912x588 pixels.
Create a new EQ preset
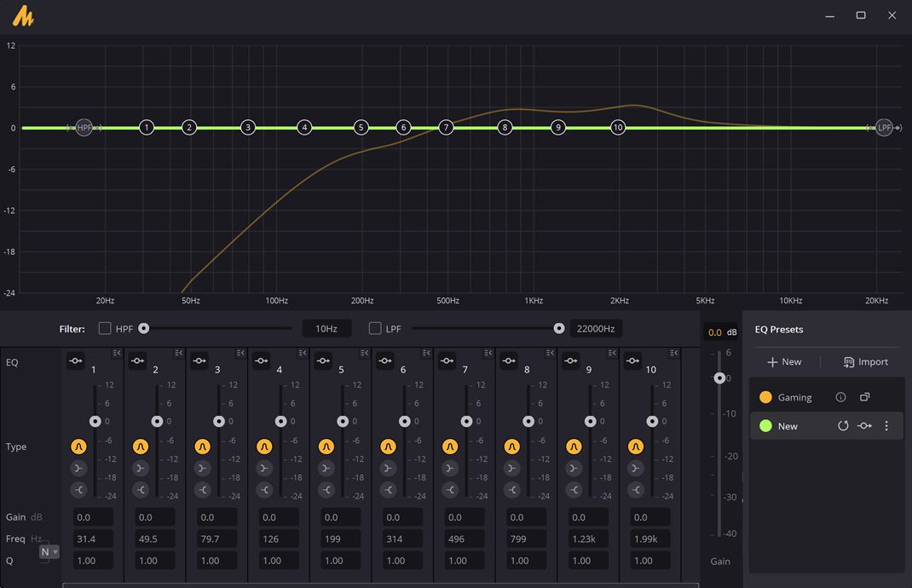click(784, 362)
